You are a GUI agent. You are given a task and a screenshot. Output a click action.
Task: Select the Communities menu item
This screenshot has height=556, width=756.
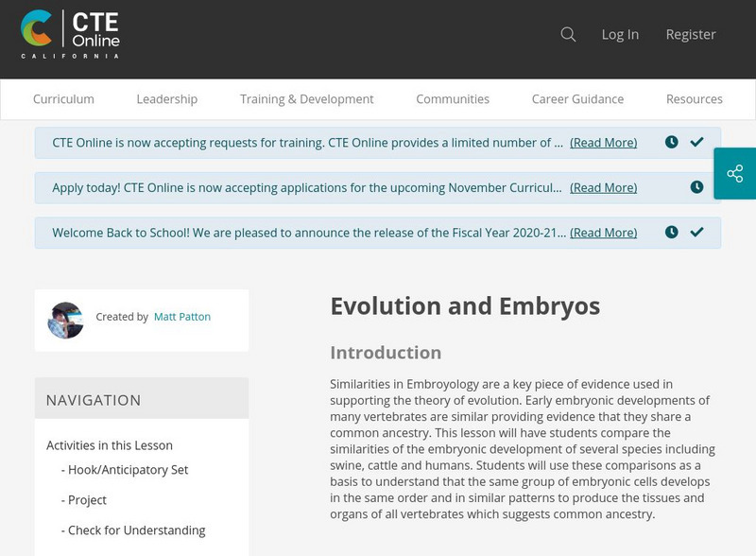click(x=453, y=99)
